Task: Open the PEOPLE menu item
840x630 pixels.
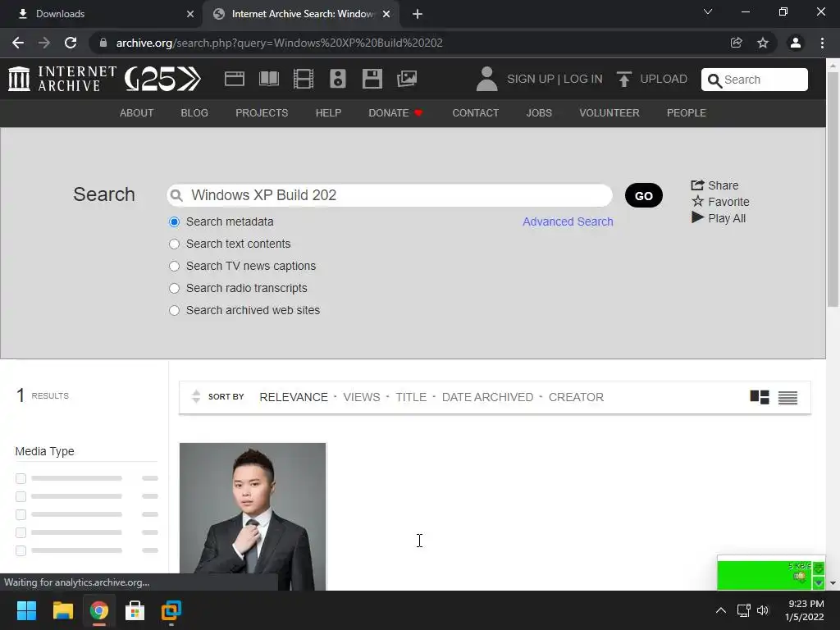Action: [x=687, y=113]
